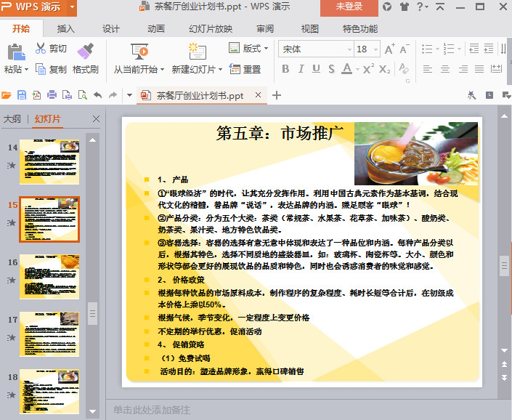
Task: Open the 动画 ribbon tab
Action: click(x=156, y=29)
